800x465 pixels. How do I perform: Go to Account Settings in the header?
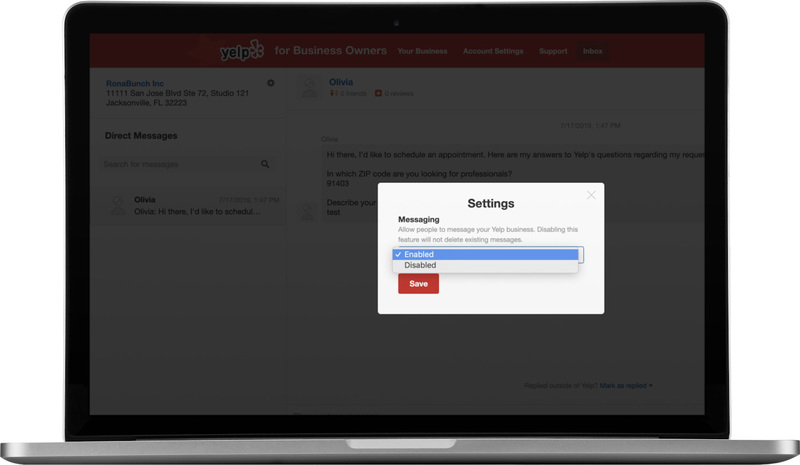493,51
